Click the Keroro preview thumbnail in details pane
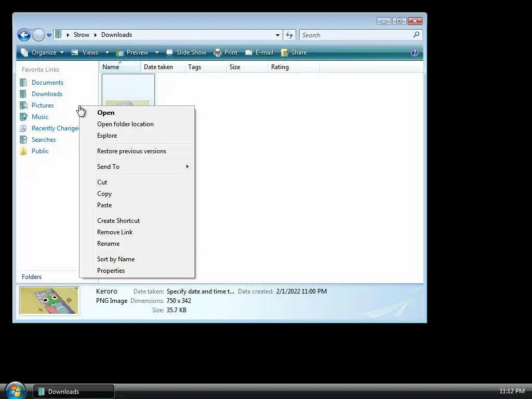The height and width of the screenshot is (399, 532). [49, 301]
